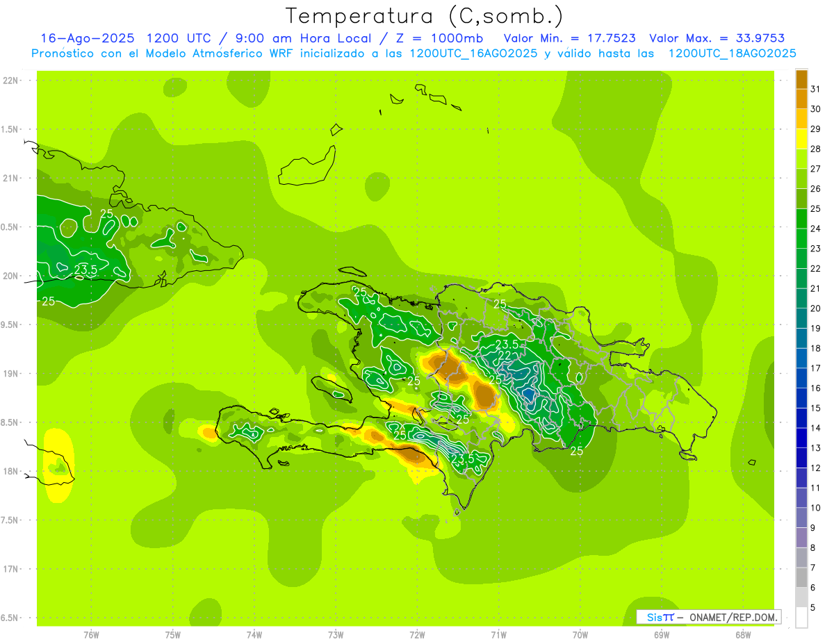Click the 74W longitude axis label
This screenshot has height=644, width=834.
coord(254,635)
